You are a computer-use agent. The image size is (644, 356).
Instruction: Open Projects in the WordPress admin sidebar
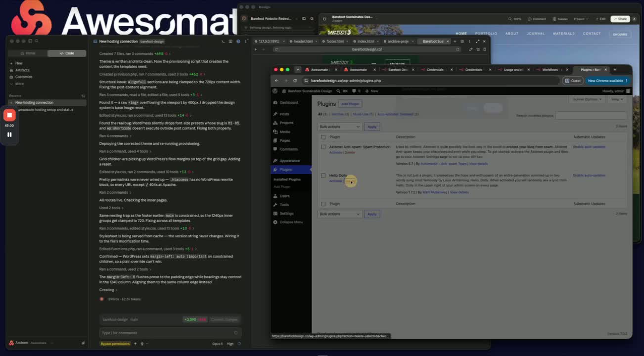tap(286, 123)
